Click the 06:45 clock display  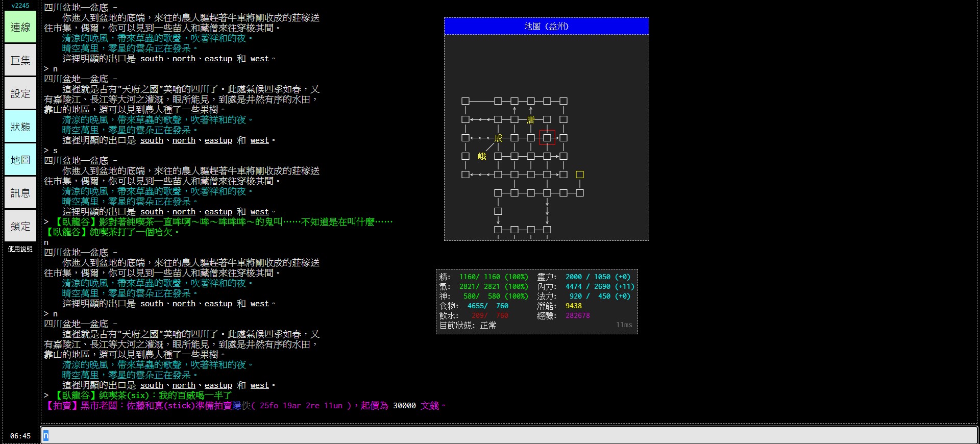[20, 436]
